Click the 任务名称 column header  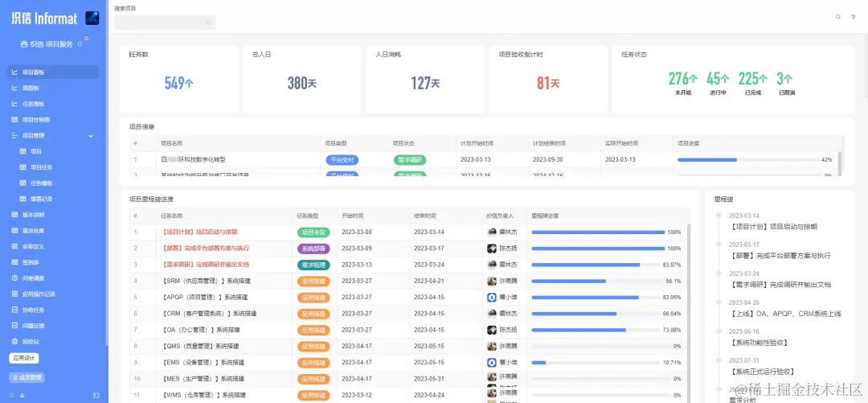point(172,216)
